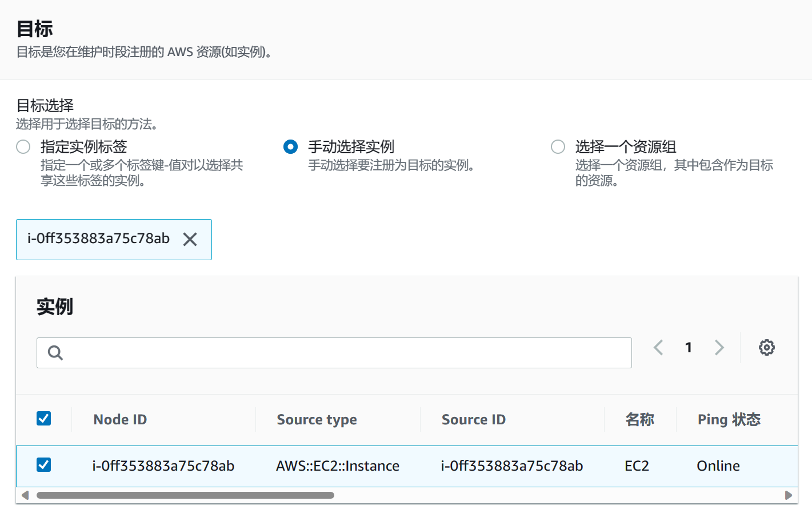
Task: Click the 名称 column header
Action: (639, 420)
